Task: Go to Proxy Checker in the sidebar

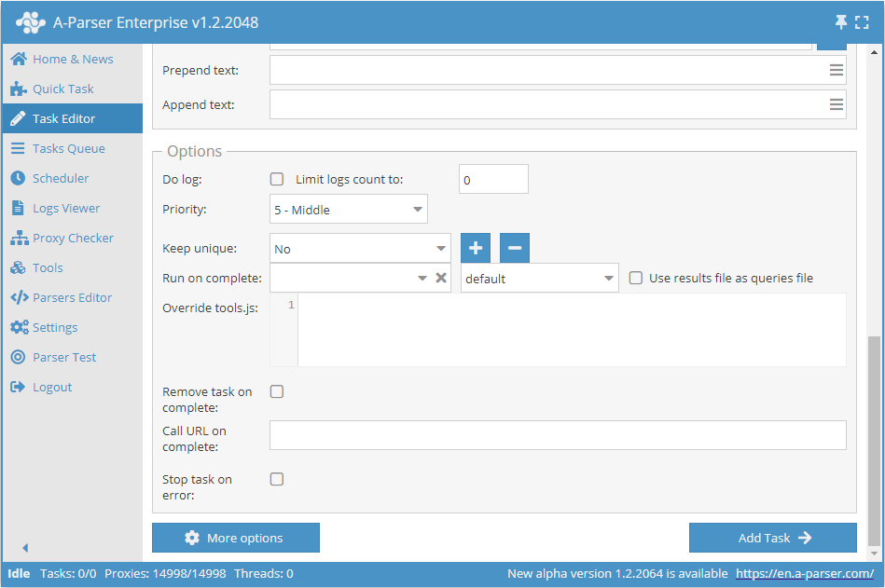Action: [73, 238]
